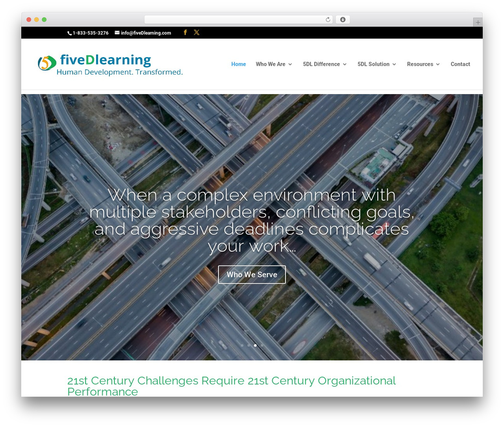Click the Who We Serve button
504x427 pixels.
252,275
